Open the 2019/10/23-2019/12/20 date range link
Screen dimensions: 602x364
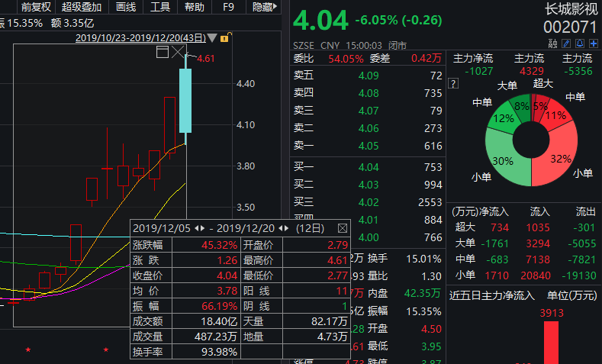140,38
